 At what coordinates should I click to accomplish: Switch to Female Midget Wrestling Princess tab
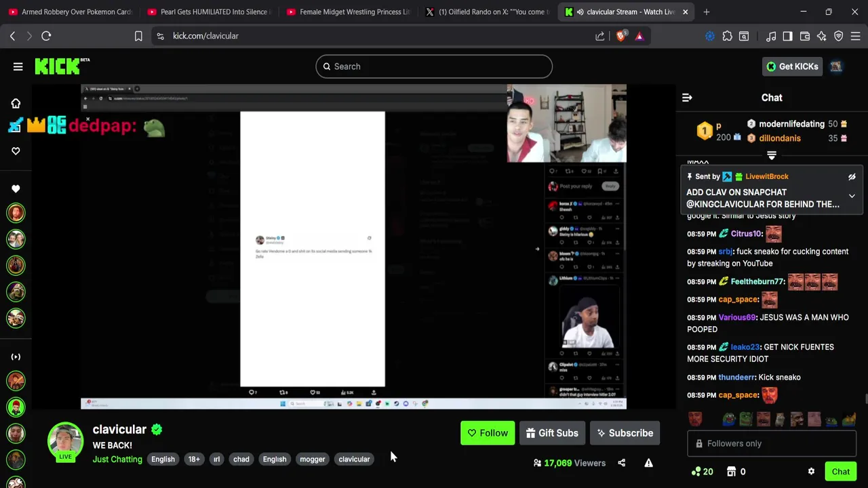click(347, 12)
